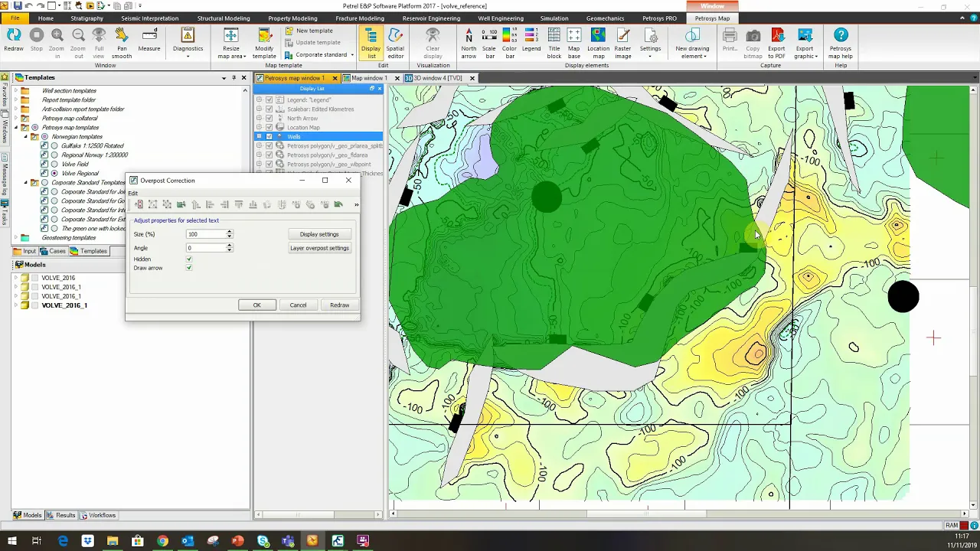Switch to 3D window 4 [TVD] tab

click(437, 78)
